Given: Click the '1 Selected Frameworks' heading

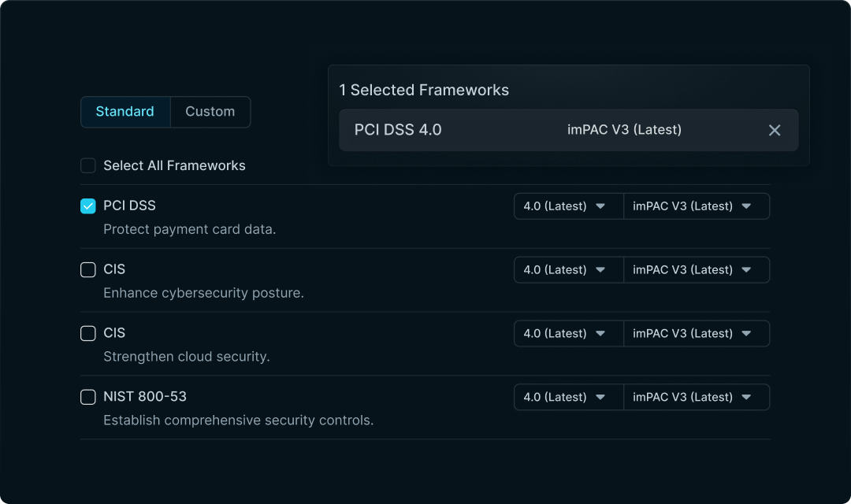Looking at the screenshot, I should 424,90.
